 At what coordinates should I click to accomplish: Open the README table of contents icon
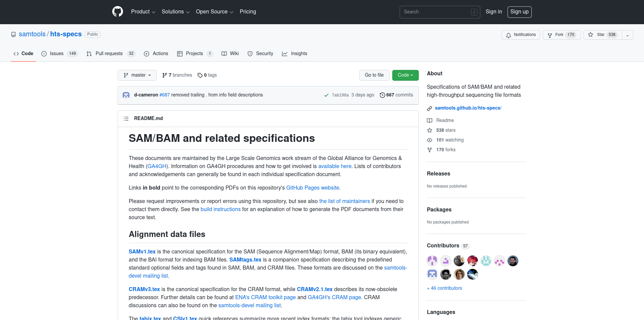126,119
